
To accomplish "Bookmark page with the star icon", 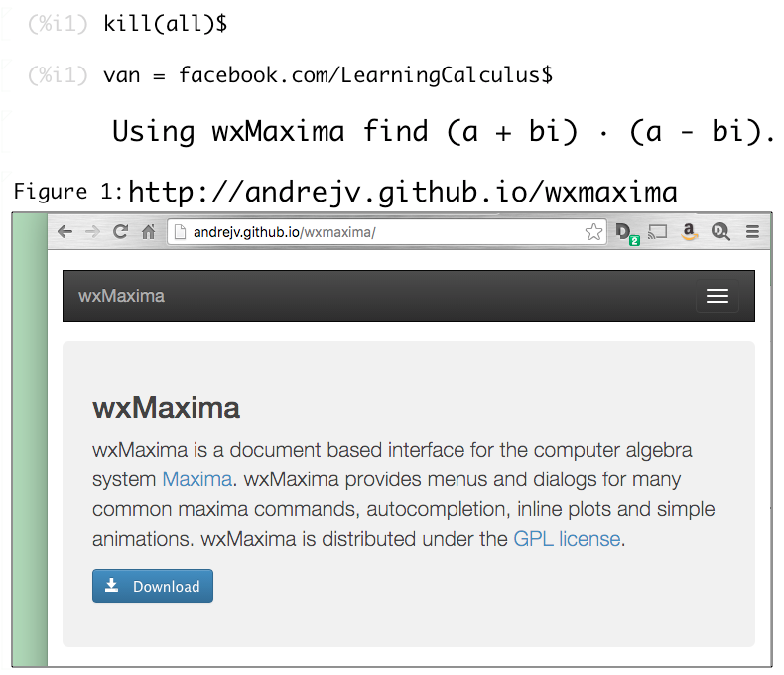I will coord(593,232).
